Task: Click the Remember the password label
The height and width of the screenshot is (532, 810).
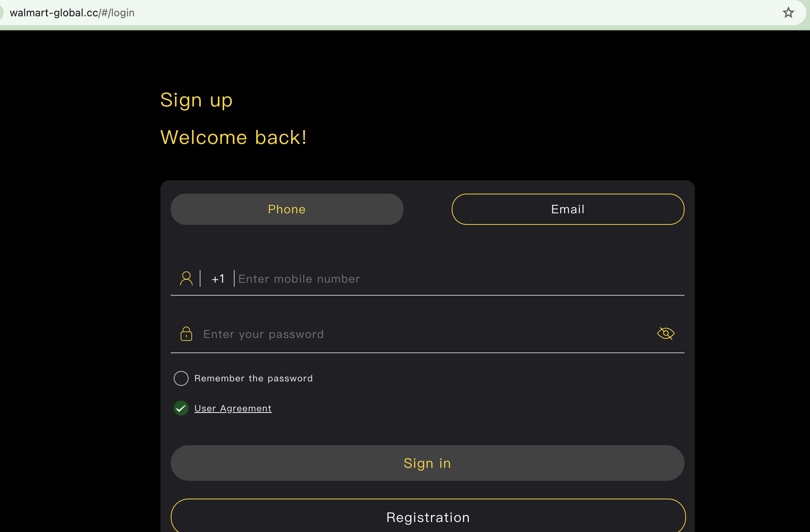Action: coord(254,378)
